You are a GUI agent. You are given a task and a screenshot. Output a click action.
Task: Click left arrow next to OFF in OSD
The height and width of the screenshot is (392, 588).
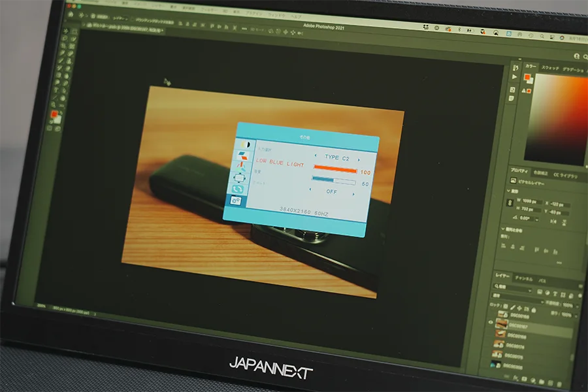point(310,189)
